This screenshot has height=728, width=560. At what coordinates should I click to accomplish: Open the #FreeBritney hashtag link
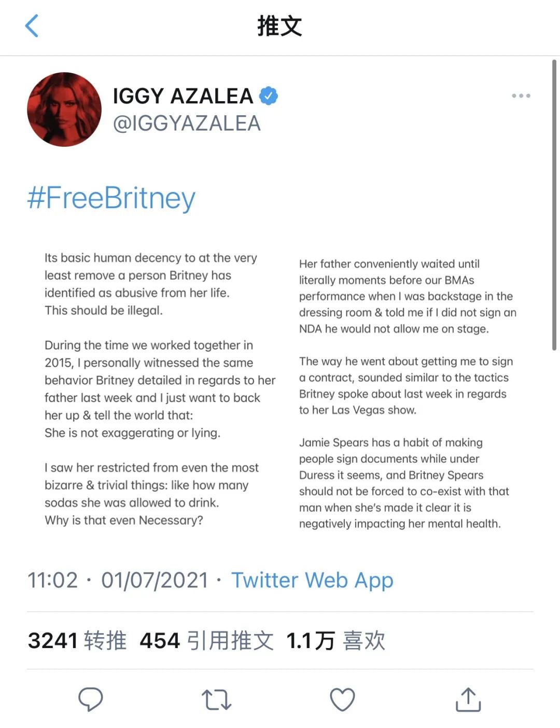point(111,198)
